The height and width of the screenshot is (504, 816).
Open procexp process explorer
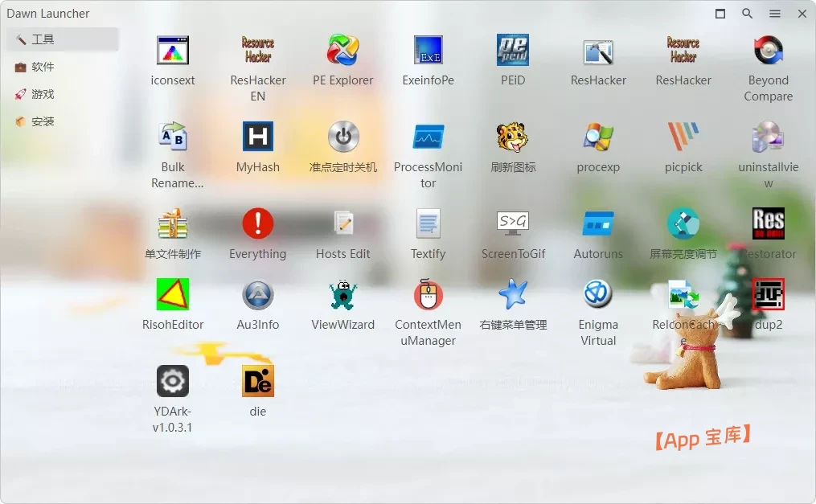(x=598, y=137)
